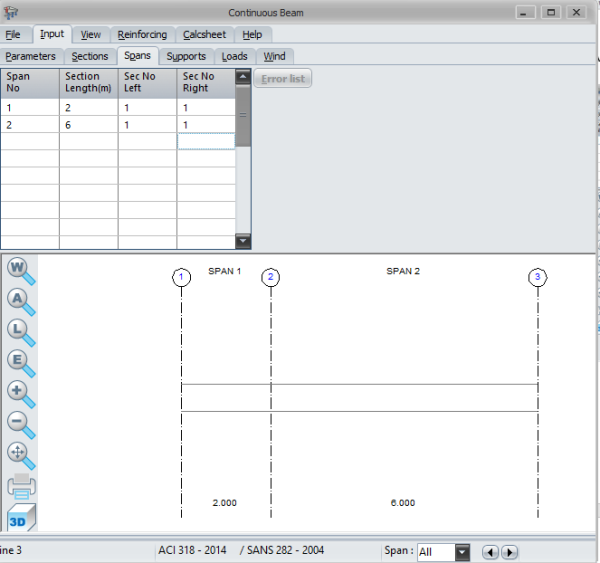
Task: Open the Reinforcing menu
Action: [x=142, y=34]
